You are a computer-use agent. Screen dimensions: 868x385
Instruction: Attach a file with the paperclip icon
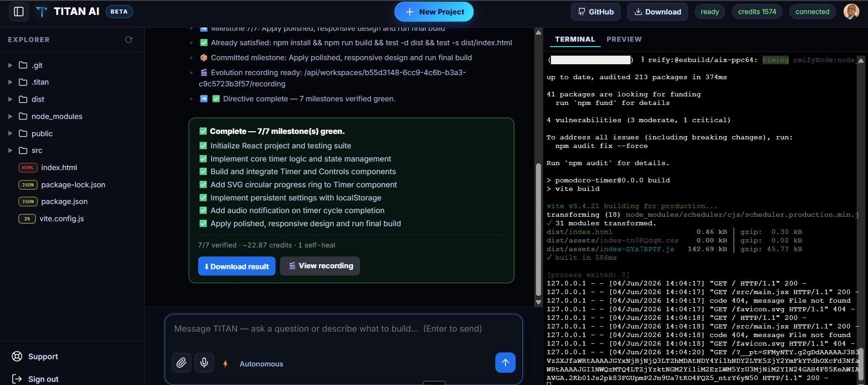click(181, 362)
